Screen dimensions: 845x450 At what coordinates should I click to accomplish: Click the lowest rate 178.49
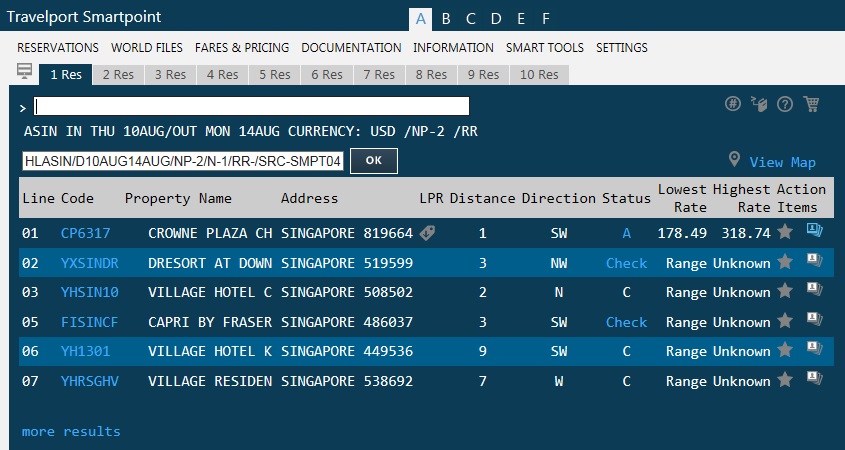coord(682,233)
